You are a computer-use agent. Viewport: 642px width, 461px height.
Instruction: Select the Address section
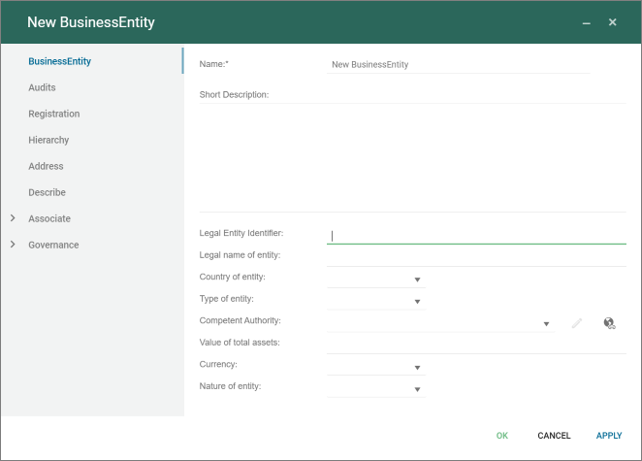click(x=46, y=166)
